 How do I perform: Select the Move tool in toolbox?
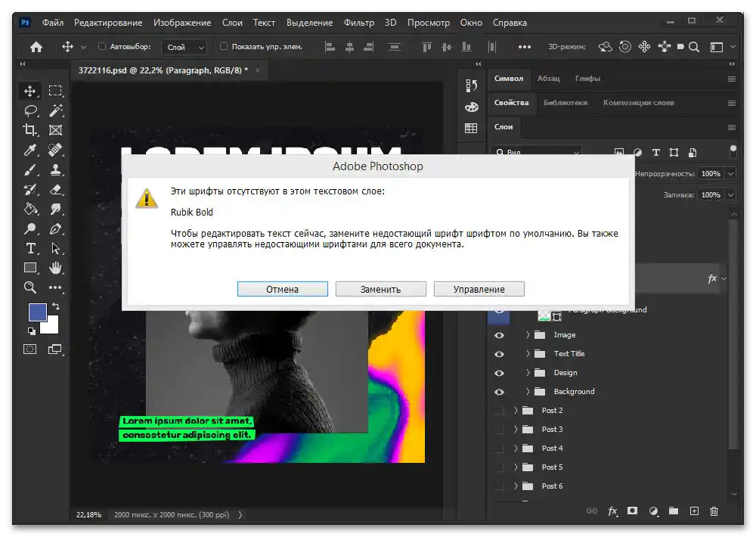pos(30,91)
